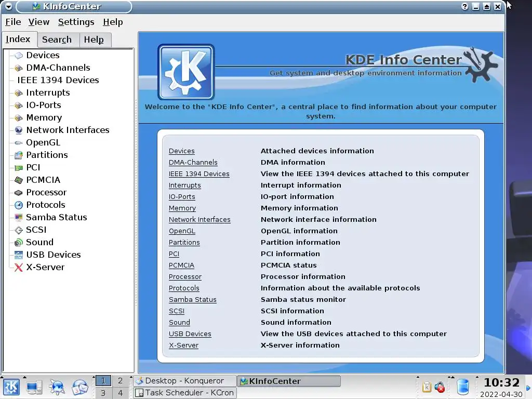Click the PCMCIA card icon in sidebar
This screenshot has width=532, height=399.
tap(19, 180)
